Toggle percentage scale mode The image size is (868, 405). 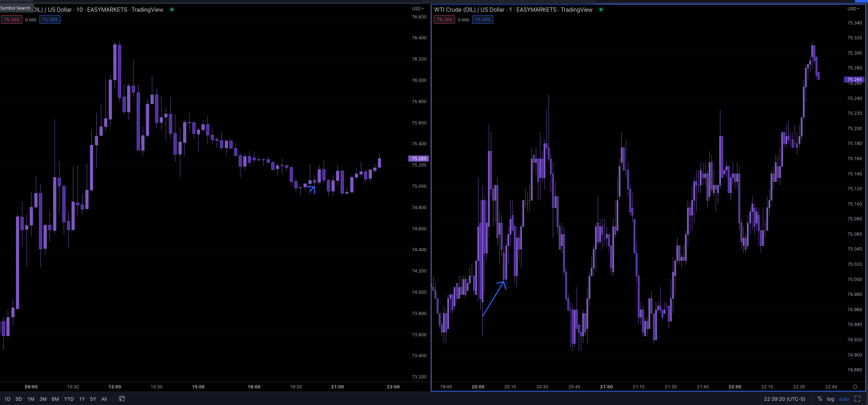tap(819, 399)
